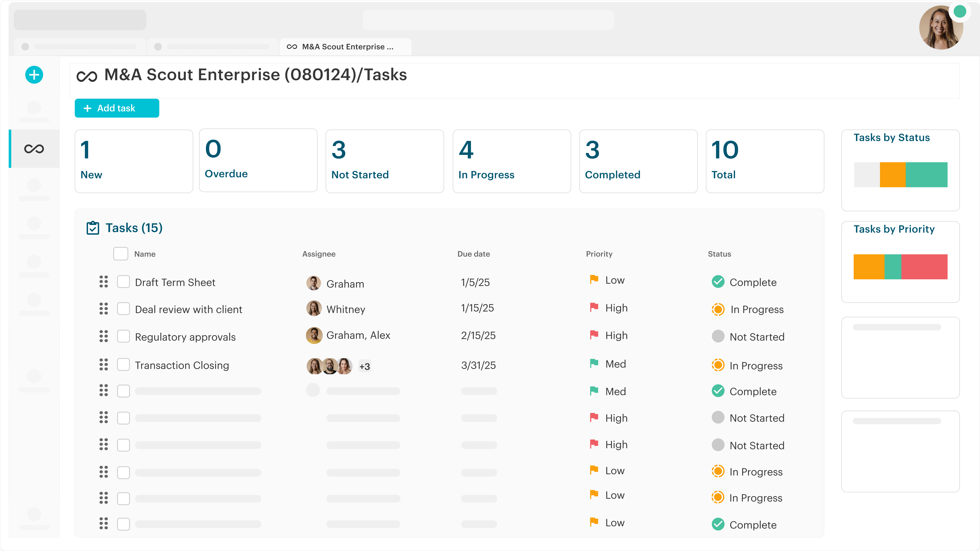
Task: Click orange segment in Tasks by Status bar
Action: point(892,174)
